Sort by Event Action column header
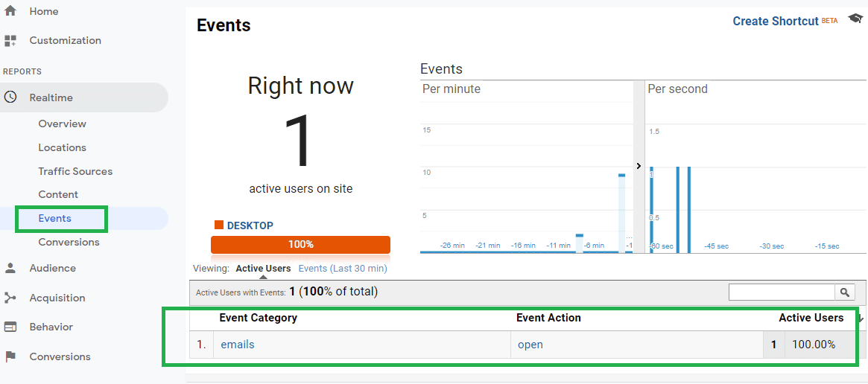The image size is (868, 384). pos(548,318)
